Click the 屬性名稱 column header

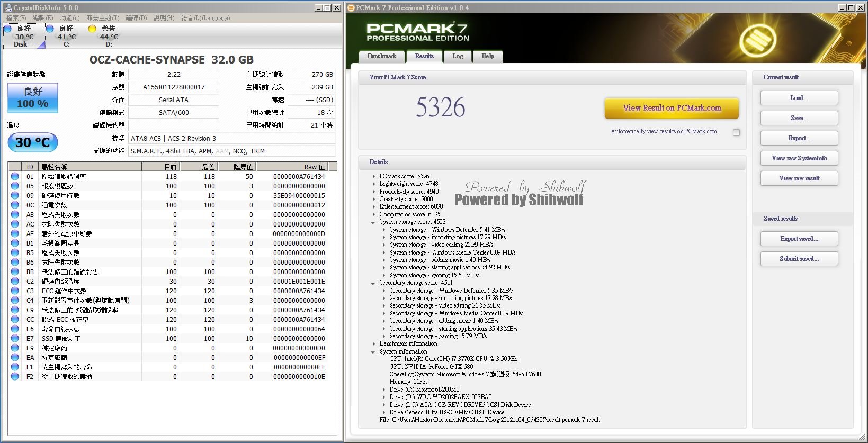[91, 167]
